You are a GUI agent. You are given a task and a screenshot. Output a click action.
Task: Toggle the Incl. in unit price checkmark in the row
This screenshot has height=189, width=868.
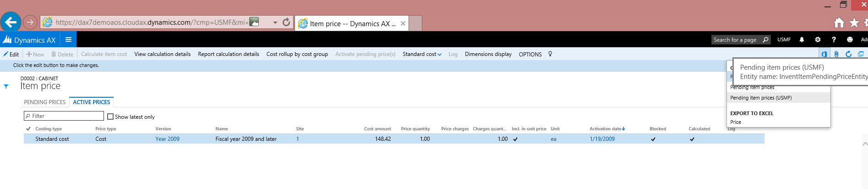point(515,139)
